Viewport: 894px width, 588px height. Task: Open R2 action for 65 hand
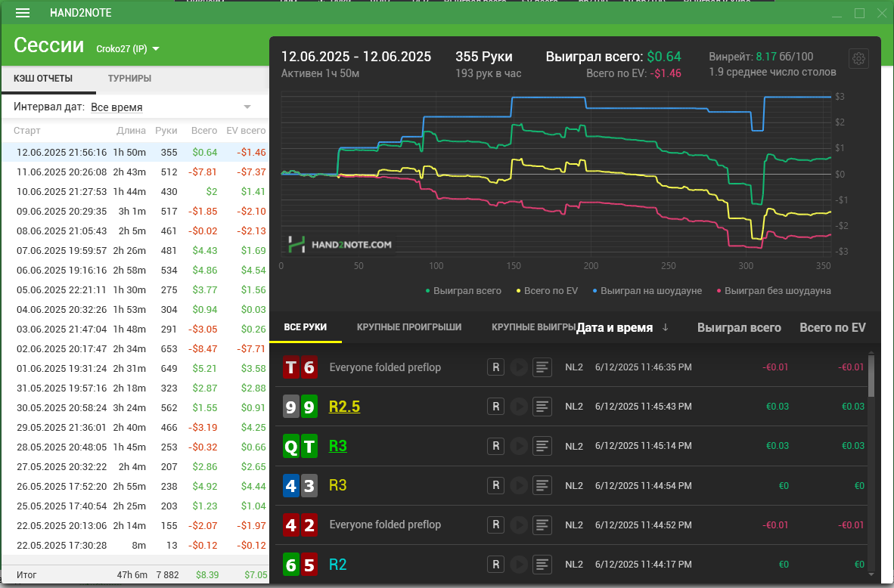(338, 565)
